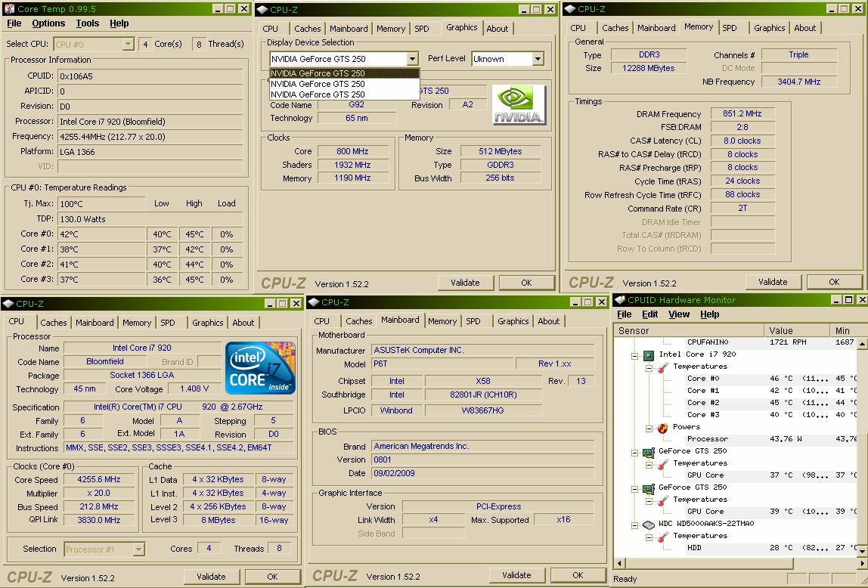868x588 pixels.
Task: Click the WDC hard drive icon
Action: 648,524
